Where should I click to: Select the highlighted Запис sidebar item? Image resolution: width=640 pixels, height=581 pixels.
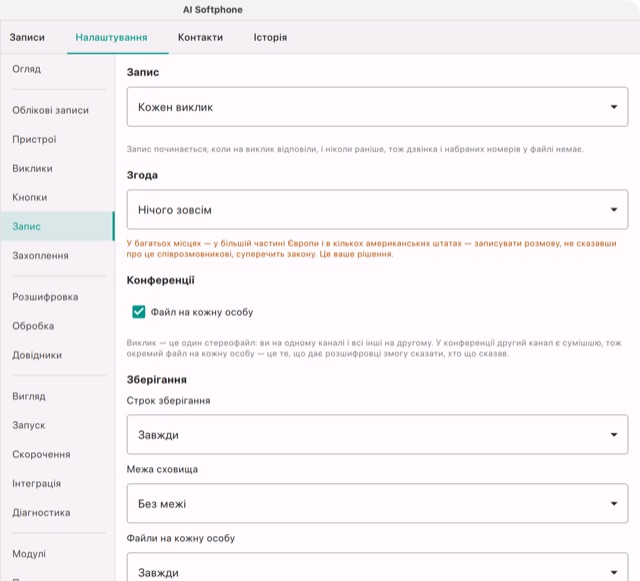click(57, 226)
